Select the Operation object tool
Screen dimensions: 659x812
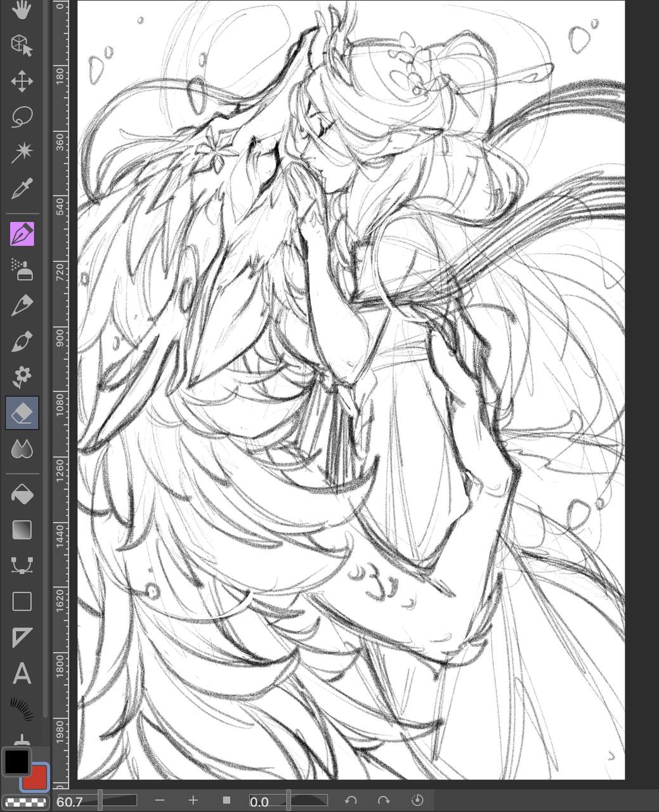click(22, 45)
